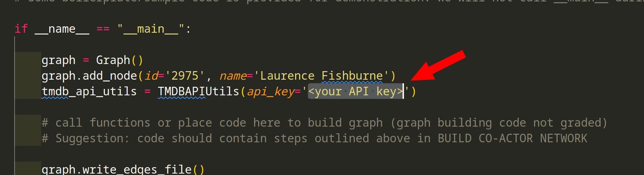
Task: Click the graph variable assignment
Action: tap(58, 60)
